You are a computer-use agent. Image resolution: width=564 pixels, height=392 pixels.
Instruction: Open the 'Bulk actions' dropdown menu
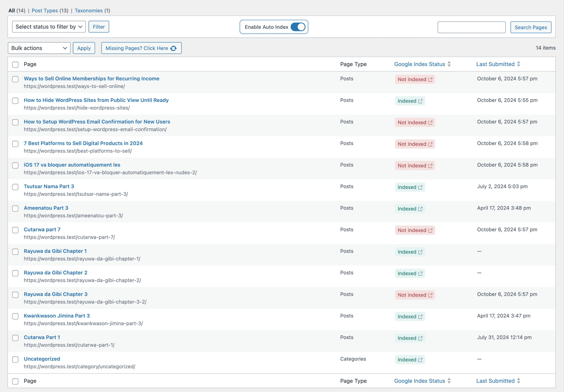pyautogui.click(x=39, y=48)
